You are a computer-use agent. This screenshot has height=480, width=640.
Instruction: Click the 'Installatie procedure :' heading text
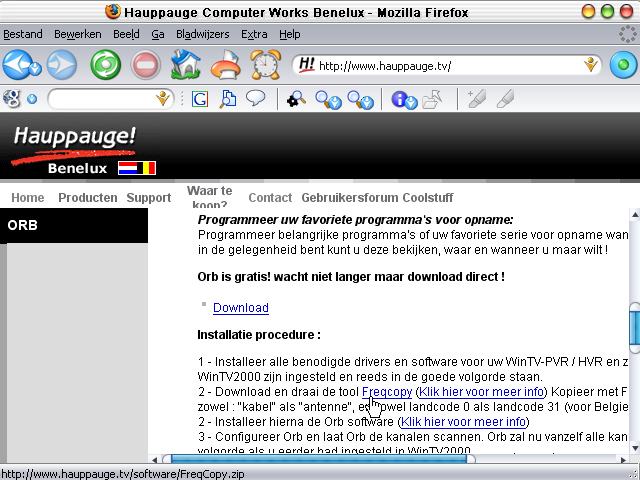tap(259, 335)
